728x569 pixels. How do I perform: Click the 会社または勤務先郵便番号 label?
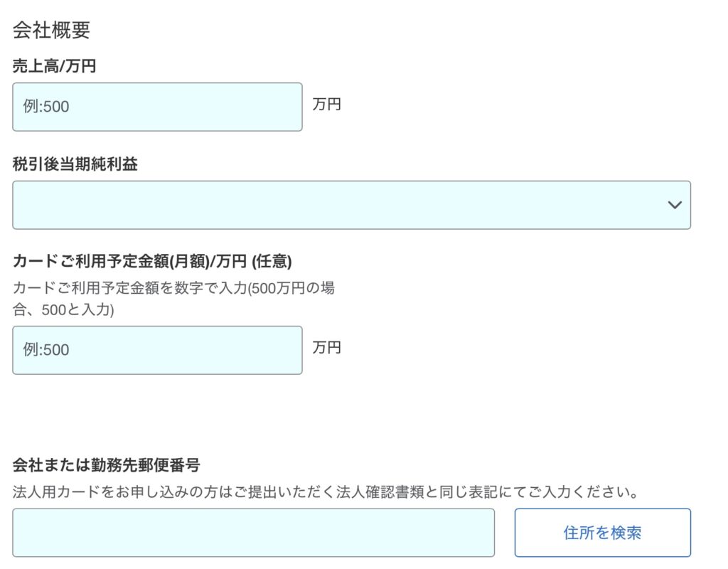tap(106, 465)
